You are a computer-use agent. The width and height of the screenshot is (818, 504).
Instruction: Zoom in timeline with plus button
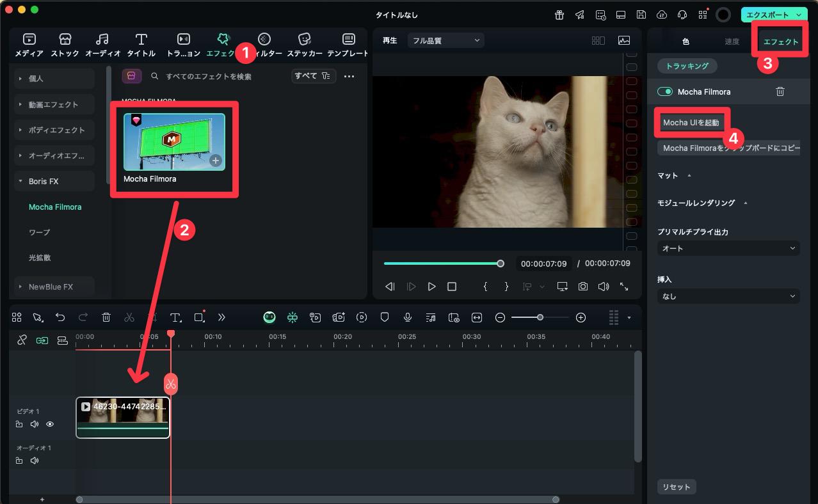tap(581, 317)
